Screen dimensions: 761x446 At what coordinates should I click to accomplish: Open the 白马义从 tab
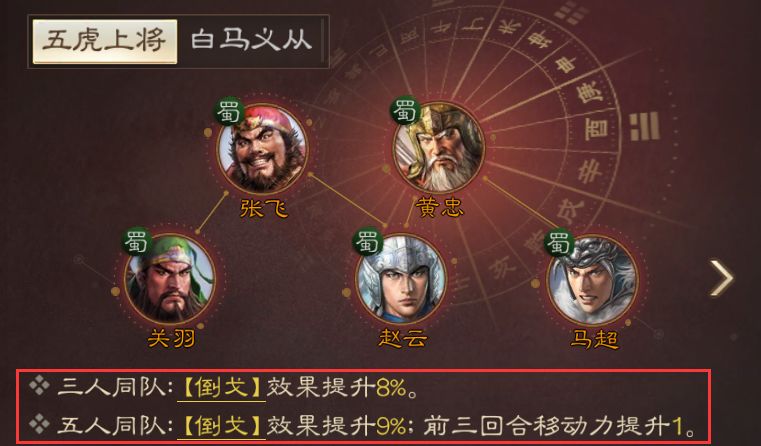251,41
